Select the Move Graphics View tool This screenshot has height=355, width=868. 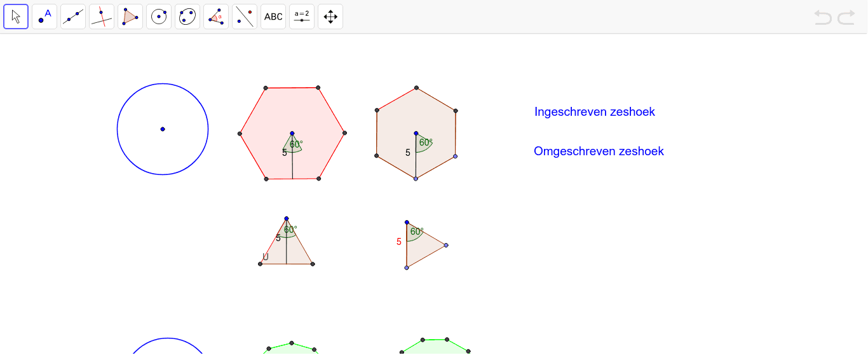point(330,17)
